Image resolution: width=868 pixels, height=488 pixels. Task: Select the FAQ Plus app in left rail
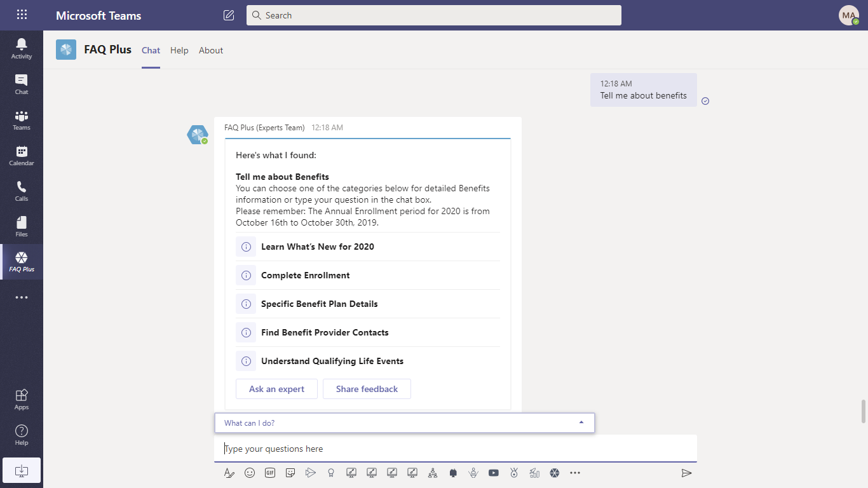pos(22,262)
